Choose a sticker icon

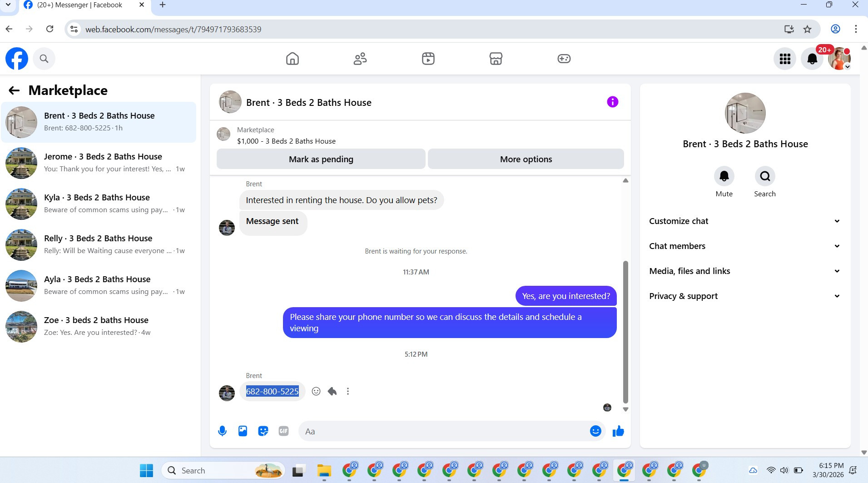tap(263, 431)
